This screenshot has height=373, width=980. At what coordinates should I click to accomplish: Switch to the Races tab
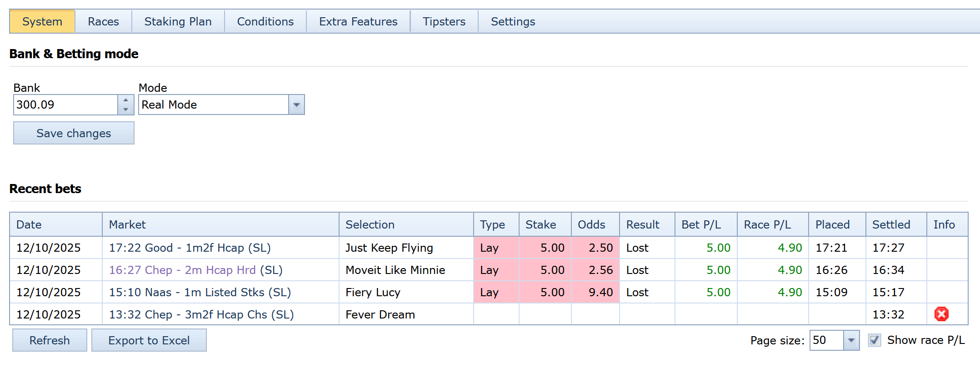click(x=103, y=21)
